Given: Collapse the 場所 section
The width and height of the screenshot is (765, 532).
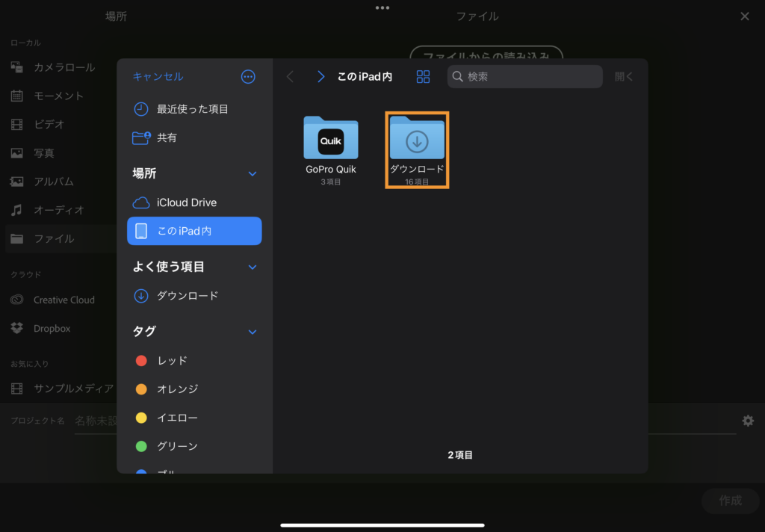Looking at the screenshot, I should (x=252, y=173).
